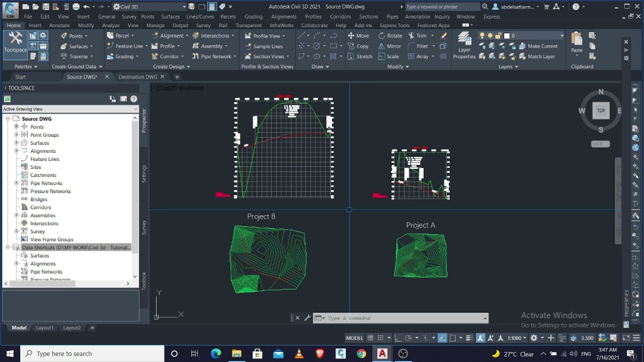Switch to Layout1 tab
The width and height of the screenshot is (644, 362).
click(44, 328)
